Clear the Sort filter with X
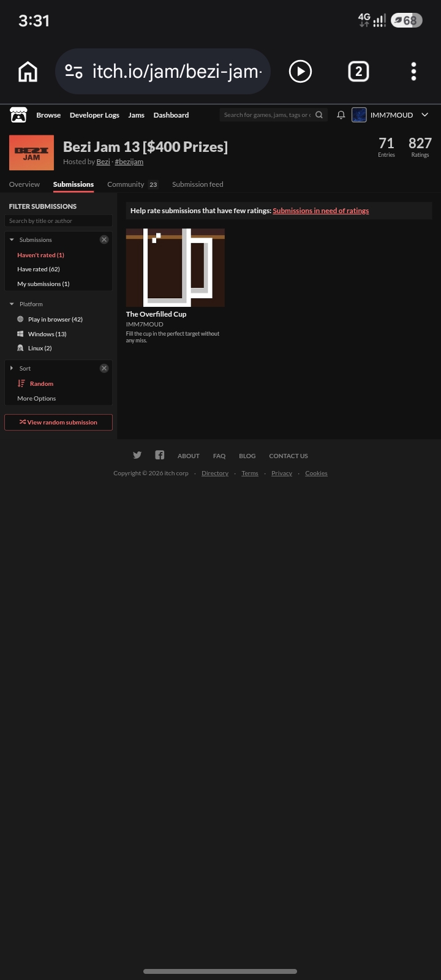 click(104, 368)
